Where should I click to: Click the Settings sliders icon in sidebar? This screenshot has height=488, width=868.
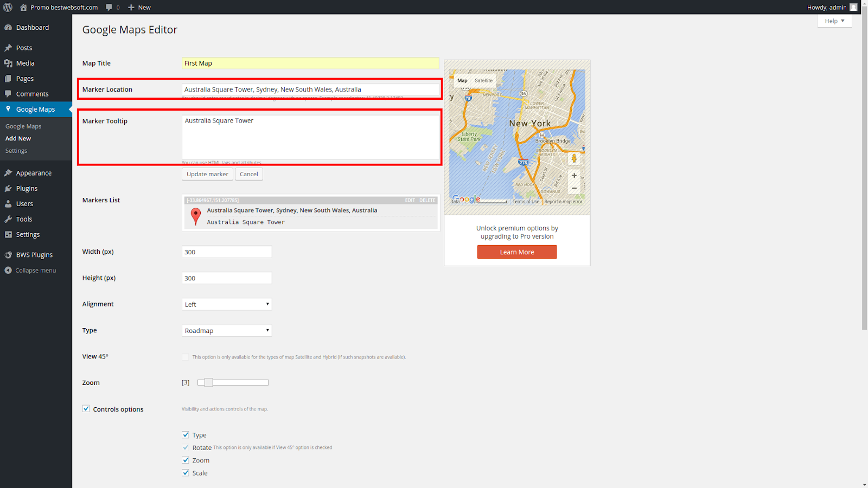[x=8, y=234]
